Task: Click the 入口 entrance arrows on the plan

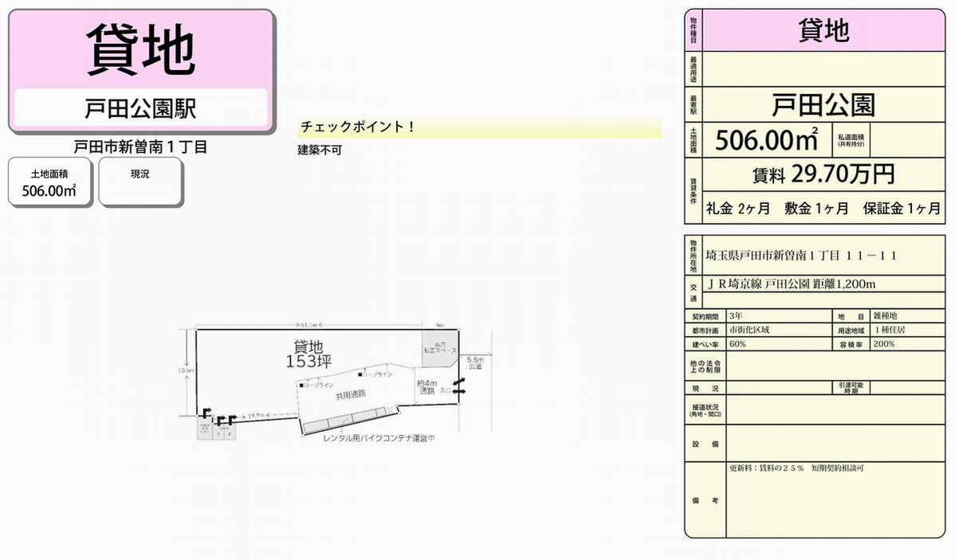Action: pos(458,386)
